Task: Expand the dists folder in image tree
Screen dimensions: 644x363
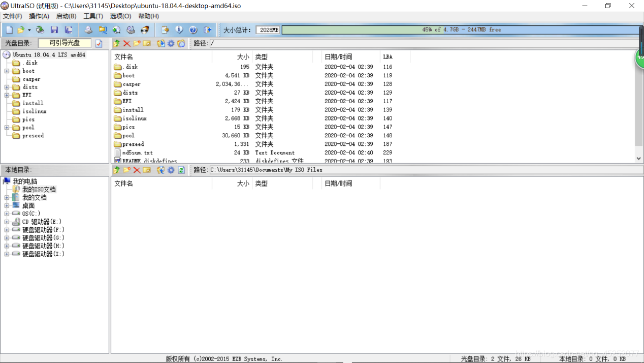Action: (x=7, y=87)
